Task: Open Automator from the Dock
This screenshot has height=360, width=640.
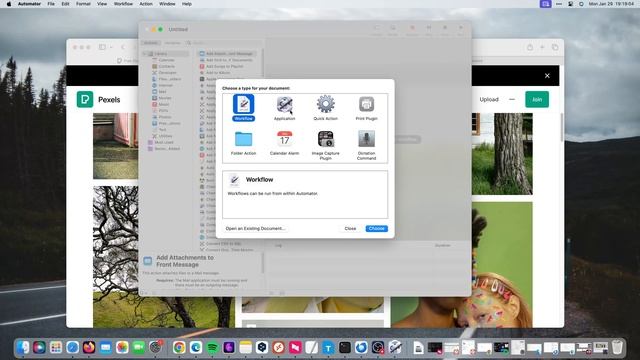Action: pos(395,347)
